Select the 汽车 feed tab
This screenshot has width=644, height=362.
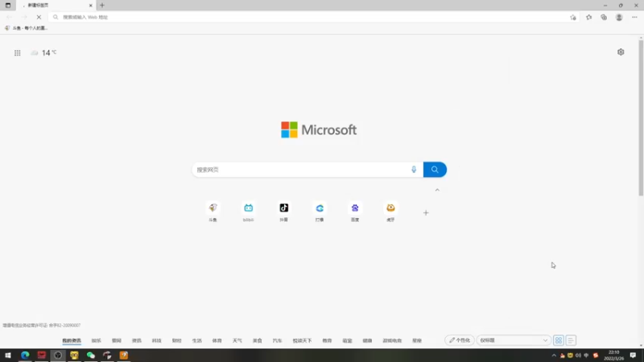tap(277, 340)
